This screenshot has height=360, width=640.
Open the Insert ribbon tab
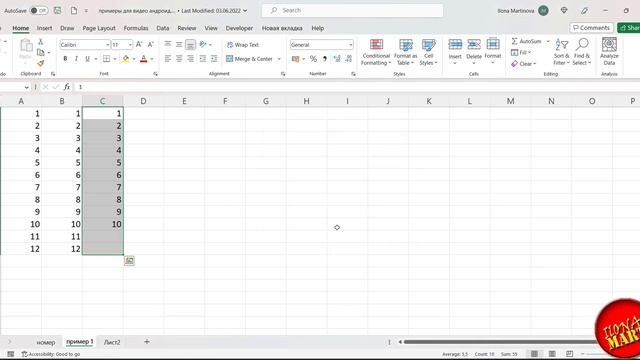44,28
